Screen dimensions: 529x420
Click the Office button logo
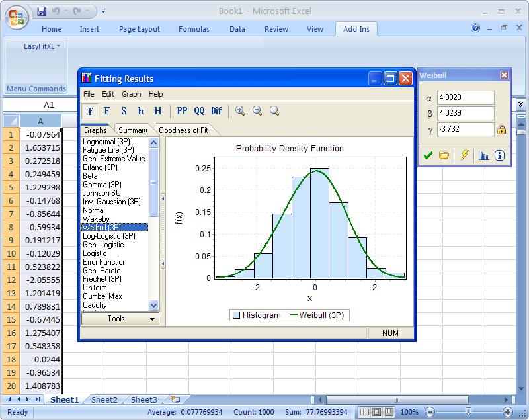(17, 17)
